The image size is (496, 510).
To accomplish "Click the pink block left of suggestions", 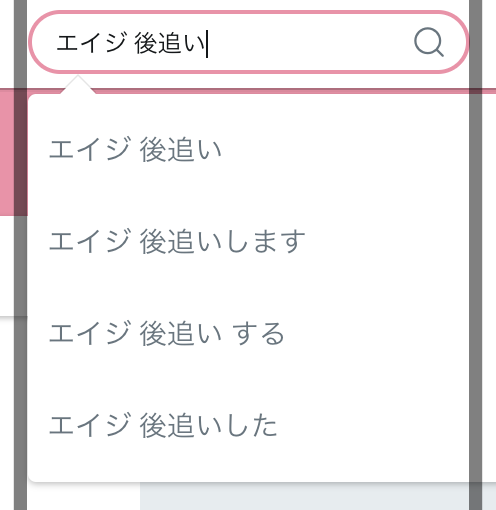I will coord(13,152).
